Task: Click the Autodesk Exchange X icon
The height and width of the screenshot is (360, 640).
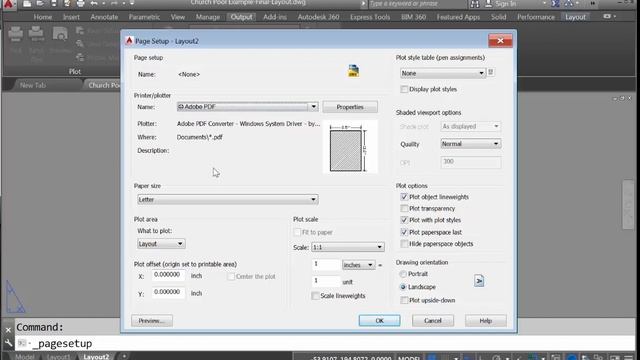Action: [x=556, y=4]
